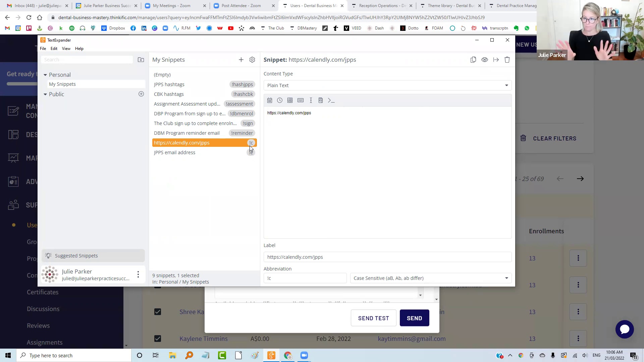This screenshot has width=644, height=362.
Task: Insert date macro using calendar icon
Action: (270, 100)
